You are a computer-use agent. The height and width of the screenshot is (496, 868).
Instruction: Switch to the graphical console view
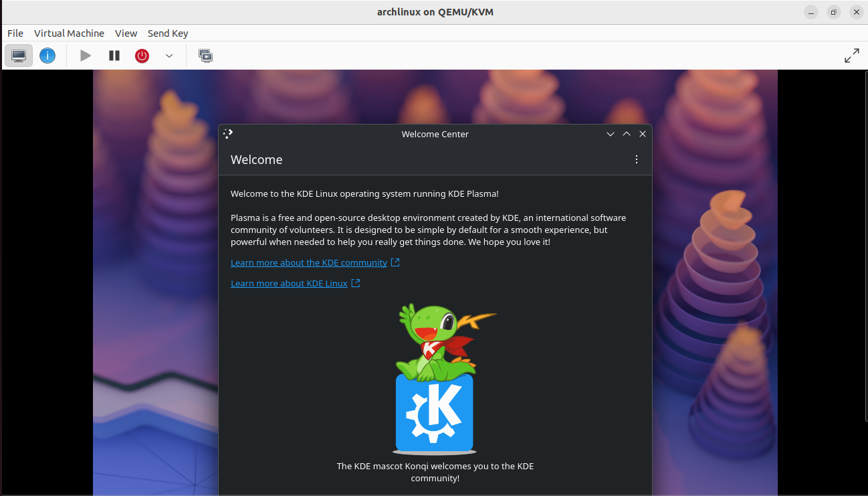click(18, 56)
